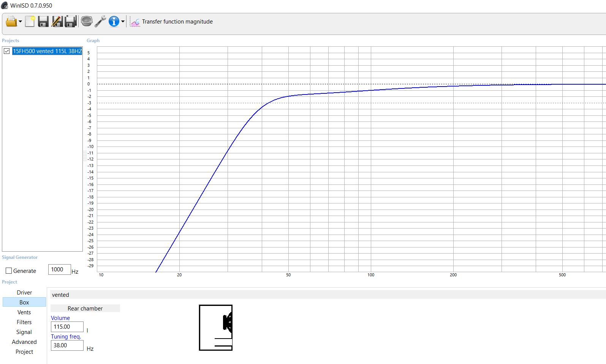Viewport: 606px width, 364px height.
Task: Toggle the 15FH500 vented project checkbox
Action: [7, 51]
